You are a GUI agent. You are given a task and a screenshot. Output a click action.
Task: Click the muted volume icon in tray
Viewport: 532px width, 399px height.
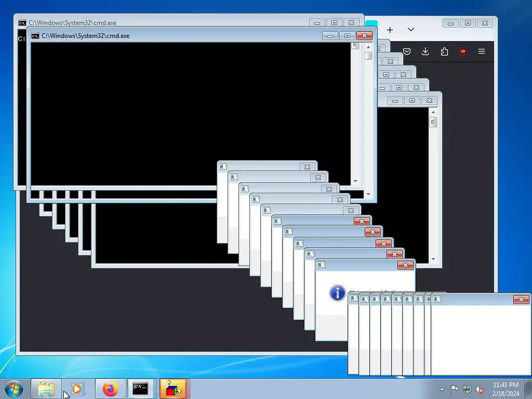tap(480, 389)
